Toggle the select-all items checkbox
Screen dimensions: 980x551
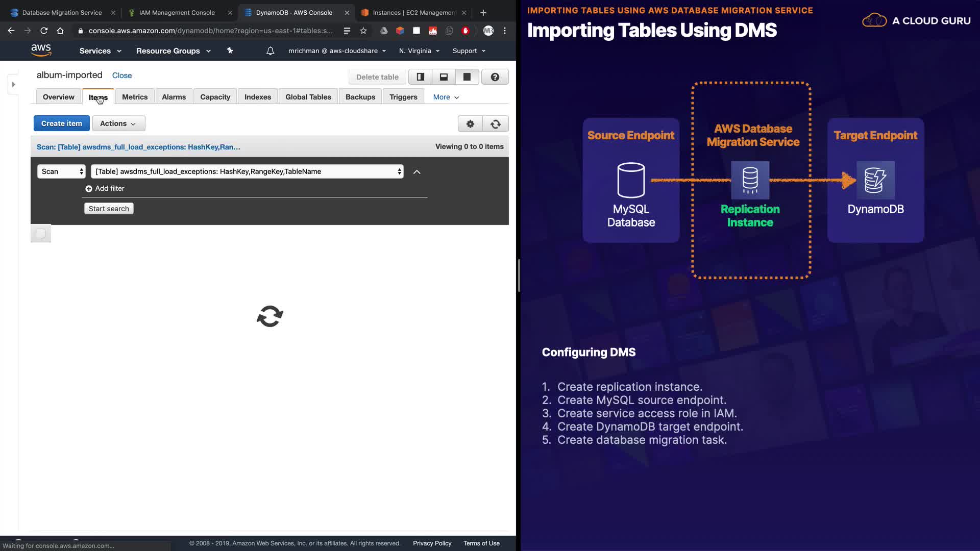point(41,234)
